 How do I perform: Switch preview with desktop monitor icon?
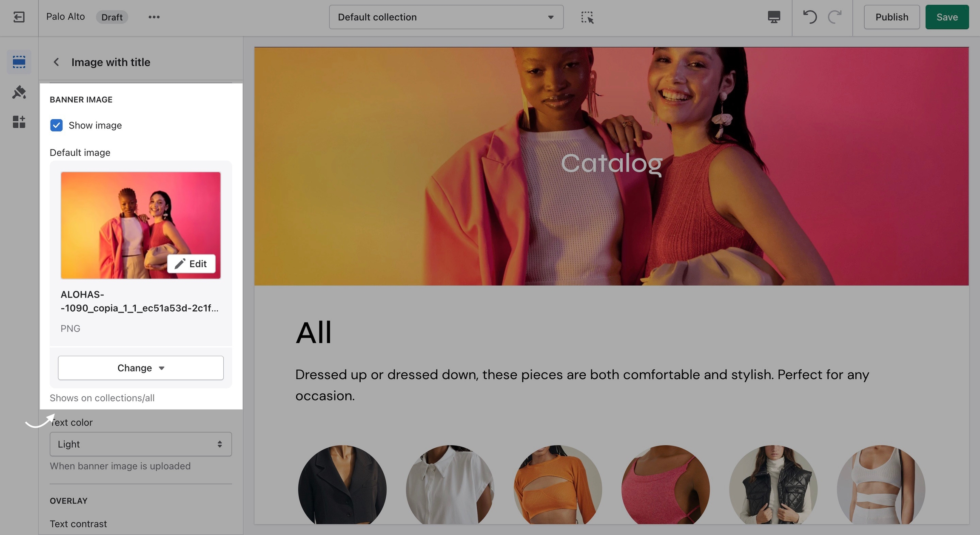click(x=774, y=17)
